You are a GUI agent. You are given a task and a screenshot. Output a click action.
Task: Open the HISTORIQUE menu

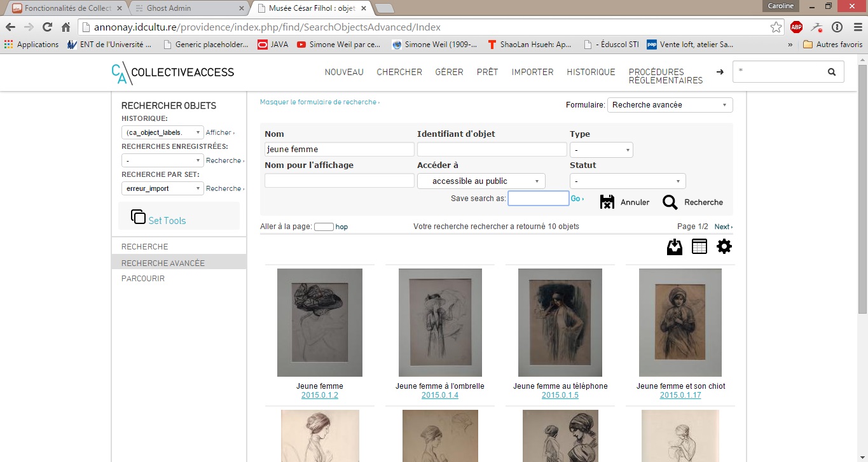[x=591, y=72]
